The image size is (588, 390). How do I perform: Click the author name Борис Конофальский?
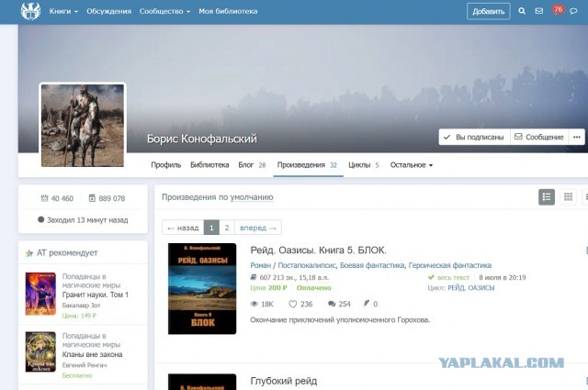coord(202,139)
